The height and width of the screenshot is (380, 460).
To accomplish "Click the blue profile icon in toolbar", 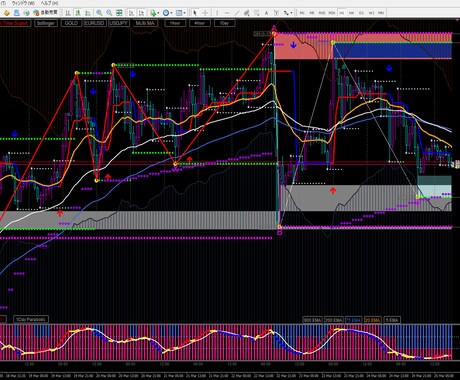I will pyautogui.click(x=17, y=13).
